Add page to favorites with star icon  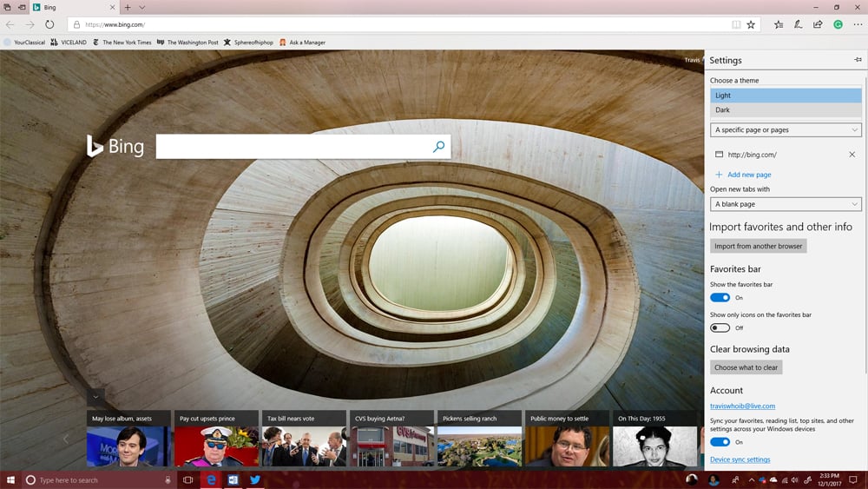point(751,24)
